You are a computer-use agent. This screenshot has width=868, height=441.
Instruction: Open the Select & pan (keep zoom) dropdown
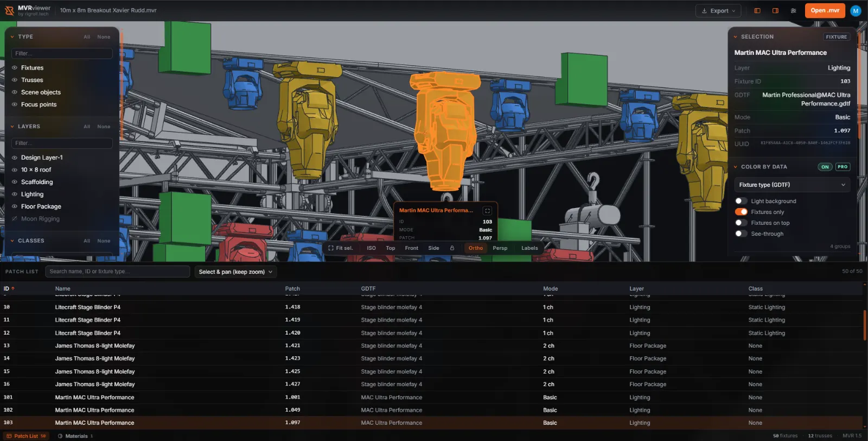[235, 272]
